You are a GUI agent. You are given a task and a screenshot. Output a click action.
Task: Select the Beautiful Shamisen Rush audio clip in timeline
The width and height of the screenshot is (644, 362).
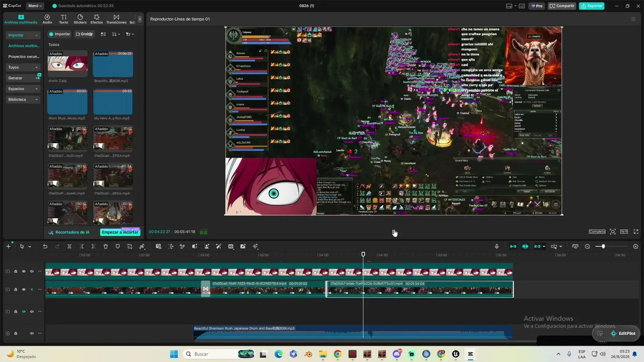click(x=353, y=332)
